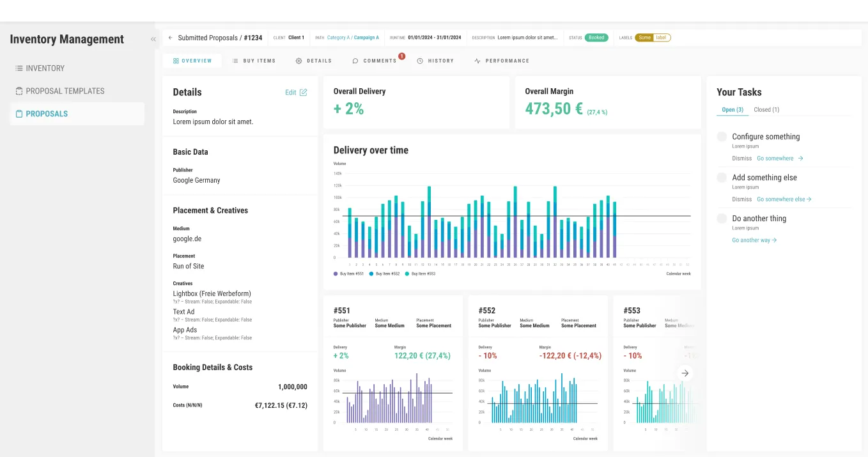Click the History clock icon
This screenshot has height=457, width=868.
pyautogui.click(x=420, y=61)
